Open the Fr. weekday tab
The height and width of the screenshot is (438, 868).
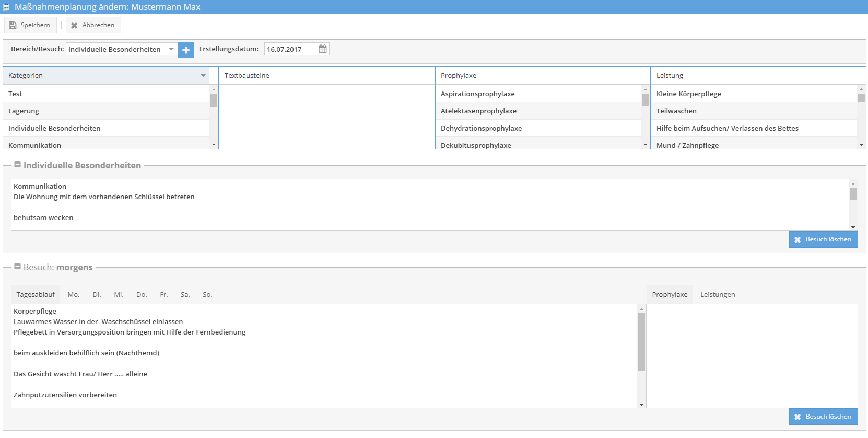click(x=164, y=295)
